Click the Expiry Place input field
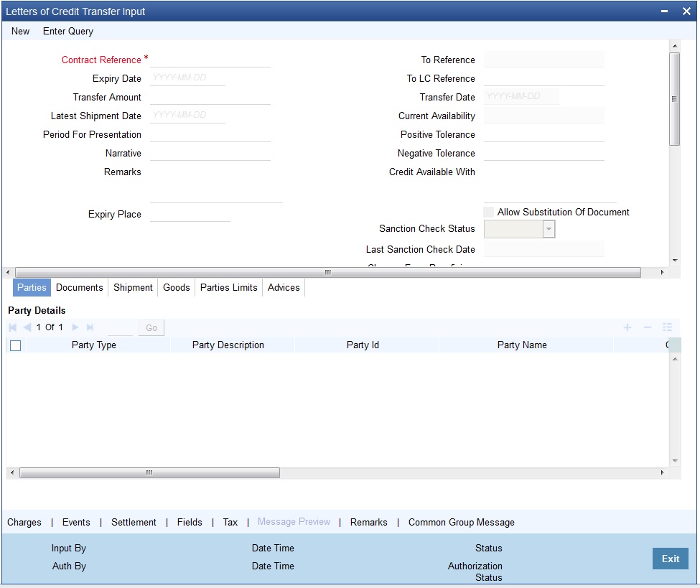This screenshot has width=700, height=588. pyautogui.click(x=190, y=214)
